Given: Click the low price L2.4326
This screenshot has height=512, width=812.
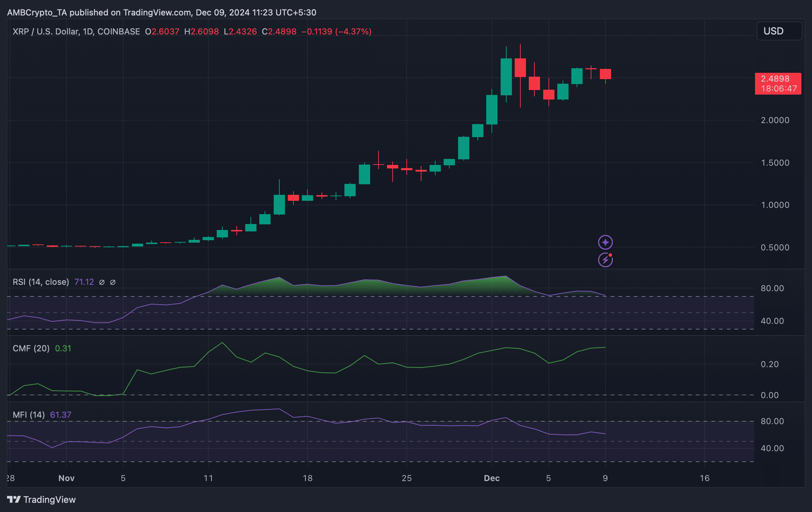Looking at the screenshot, I should (240, 32).
